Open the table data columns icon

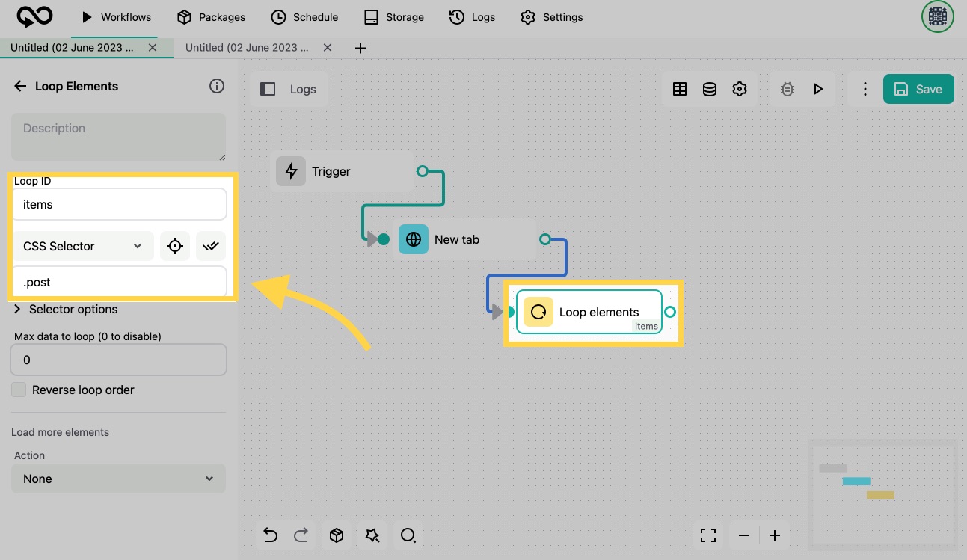680,89
